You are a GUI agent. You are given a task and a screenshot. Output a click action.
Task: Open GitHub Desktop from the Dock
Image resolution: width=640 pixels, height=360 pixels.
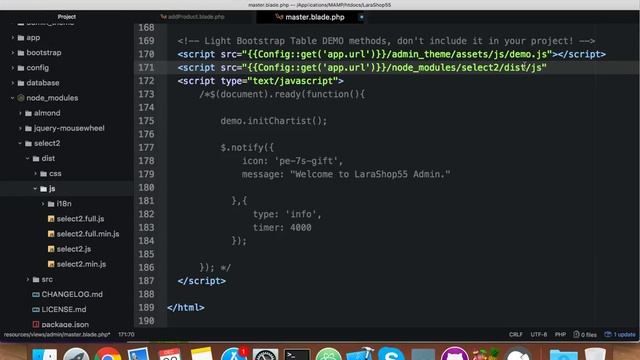tap(454, 354)
